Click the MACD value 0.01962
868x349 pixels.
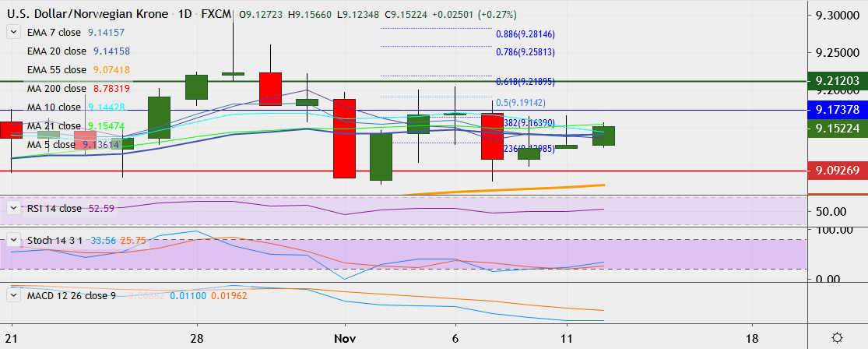point(229,296)
